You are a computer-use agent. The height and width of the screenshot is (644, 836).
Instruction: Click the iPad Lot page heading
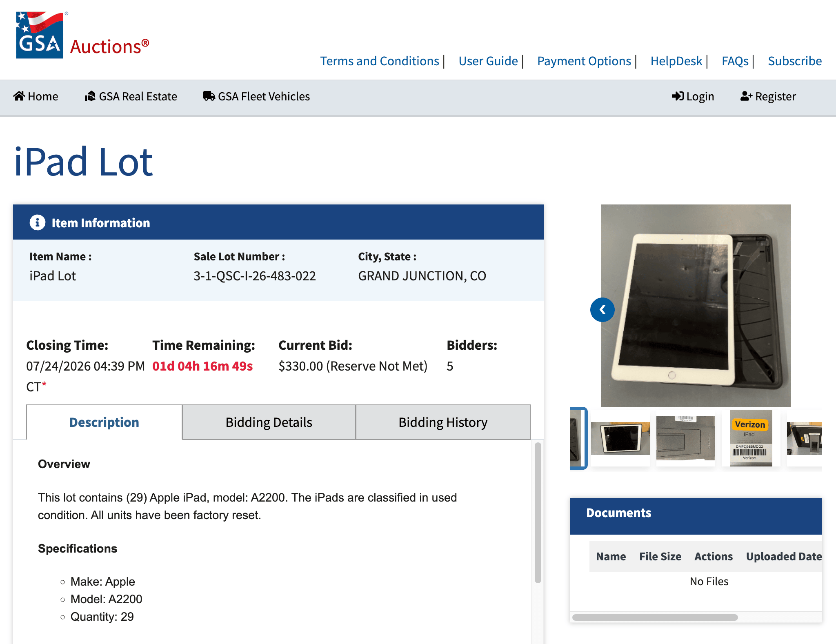[83, 162]
